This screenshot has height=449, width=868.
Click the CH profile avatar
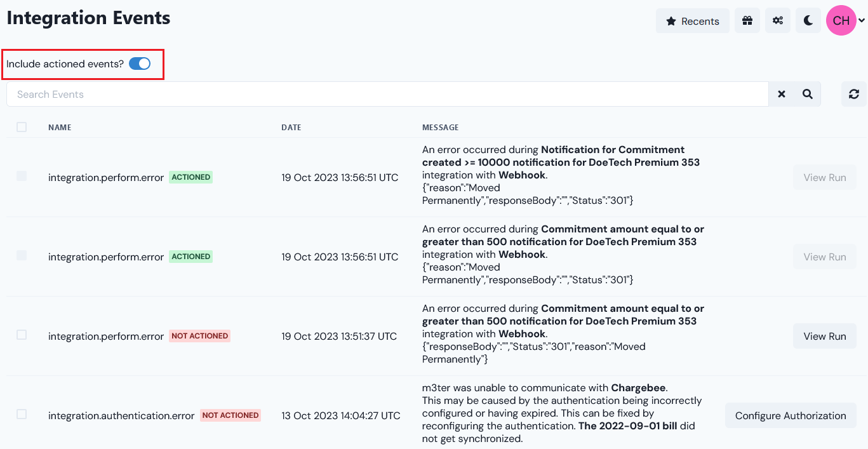tap(841, 20)
